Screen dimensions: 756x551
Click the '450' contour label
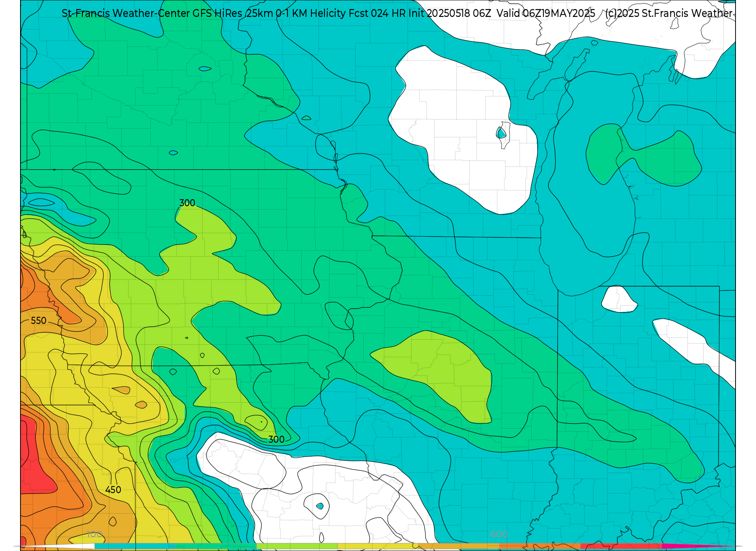(x=113, y=490)
